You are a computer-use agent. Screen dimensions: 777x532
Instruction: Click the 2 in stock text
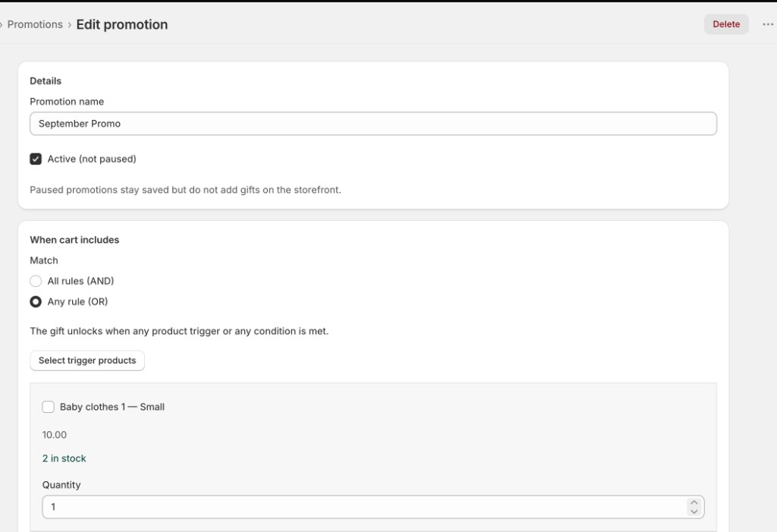tap(64, 458)
